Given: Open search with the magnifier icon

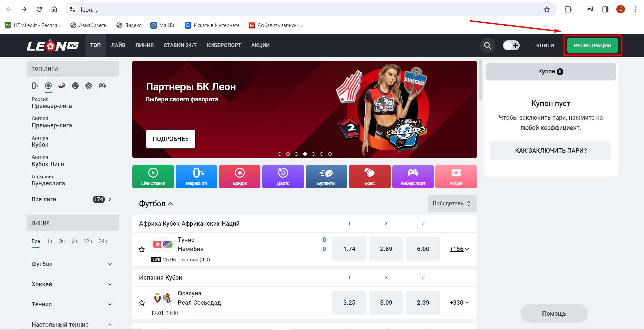Looking at the screenshot, I should 487,45.
